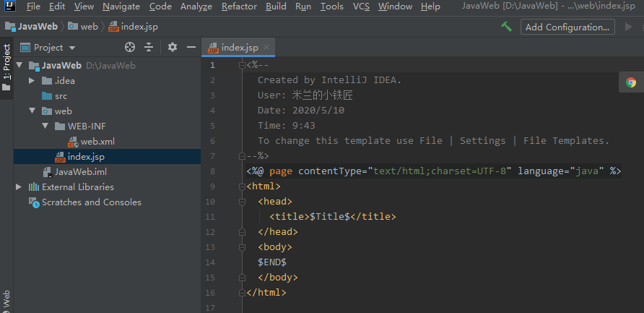Open Project panel settings gear
The image size is (644, 313).
[173, 47]
